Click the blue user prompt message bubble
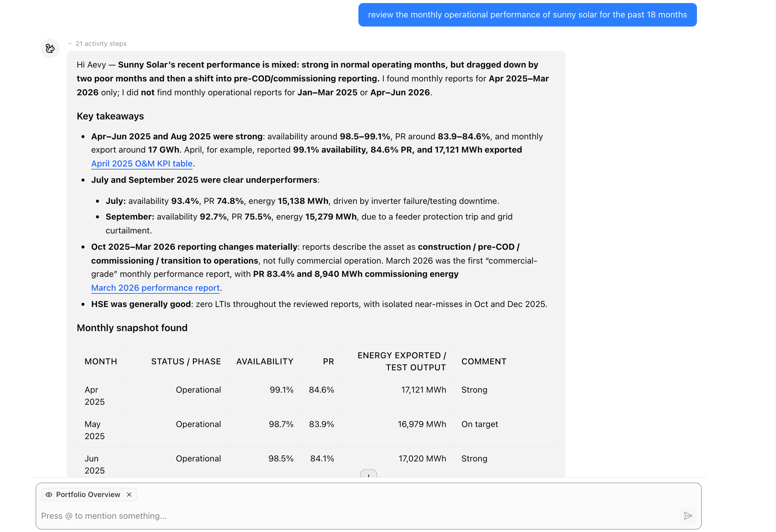776x532 pixels. [x=527, y=15]
